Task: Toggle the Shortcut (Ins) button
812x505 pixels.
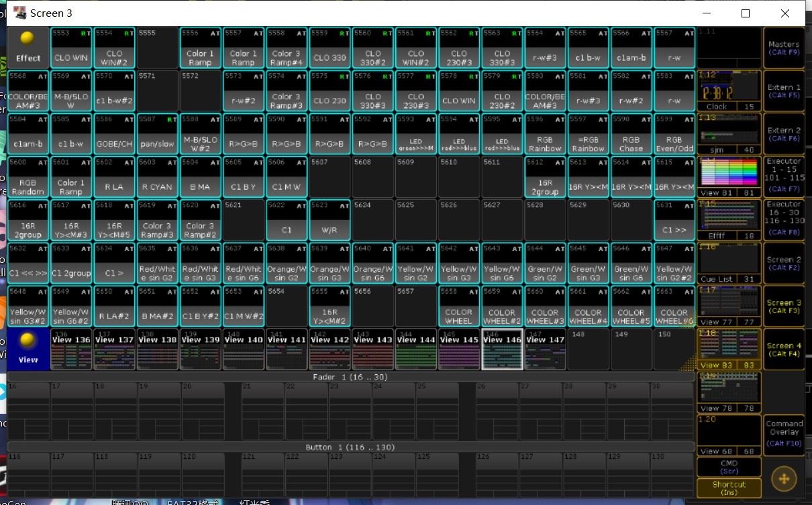Action: [x=728, y=488]
